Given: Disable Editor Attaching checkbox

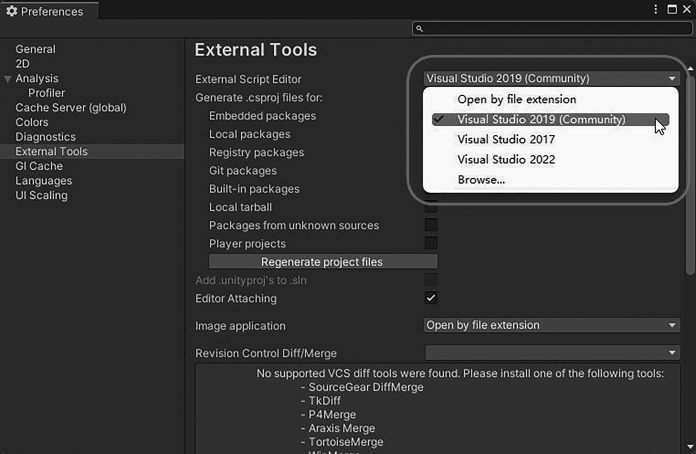Looking at the screenshot, I should click(431, 298).
